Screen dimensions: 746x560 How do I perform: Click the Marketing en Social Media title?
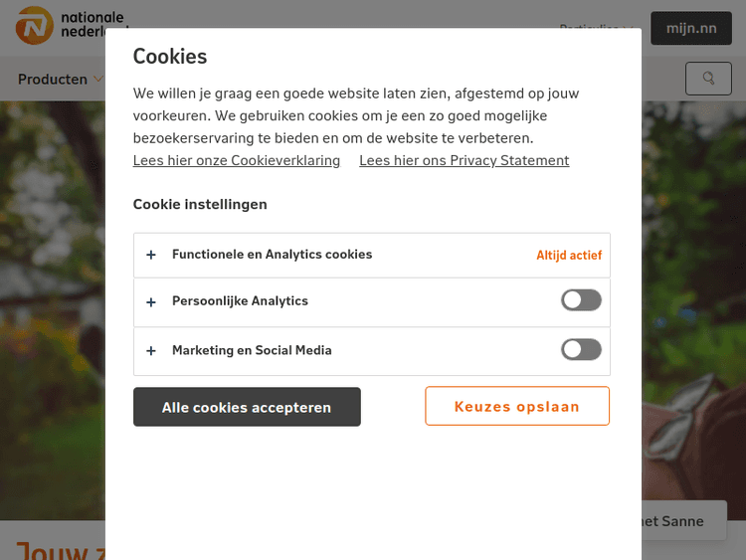click(x=252, y=350)
